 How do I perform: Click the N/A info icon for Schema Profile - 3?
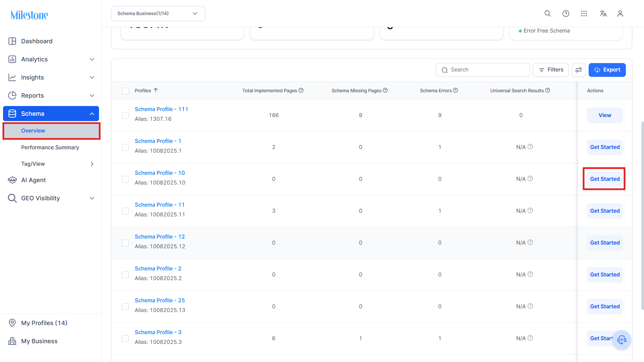(530, 338)
